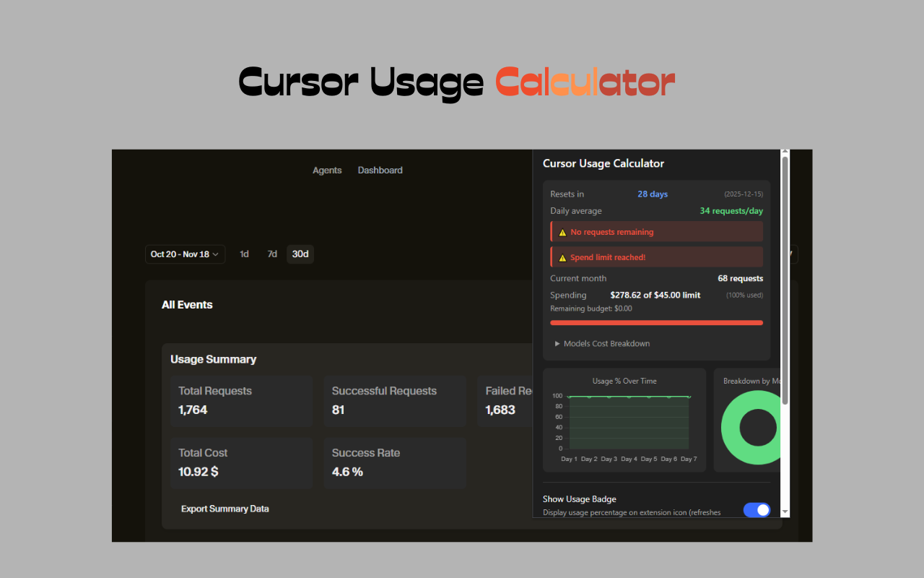Click the red remaining budget progress bar

coord(656,322)
